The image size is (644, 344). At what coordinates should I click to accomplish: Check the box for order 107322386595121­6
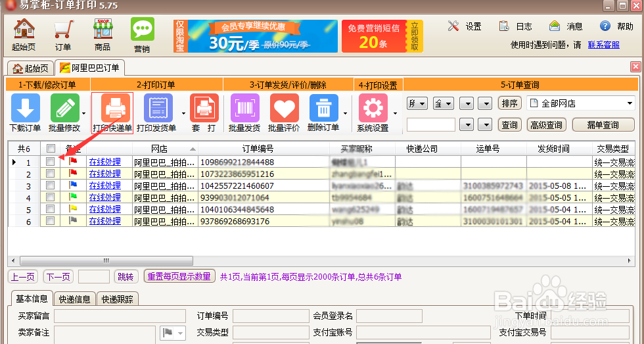tap(50, 174)
